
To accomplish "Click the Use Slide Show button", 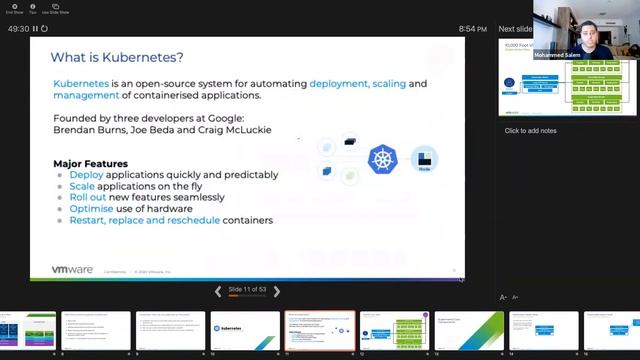I will click(56, 9).
